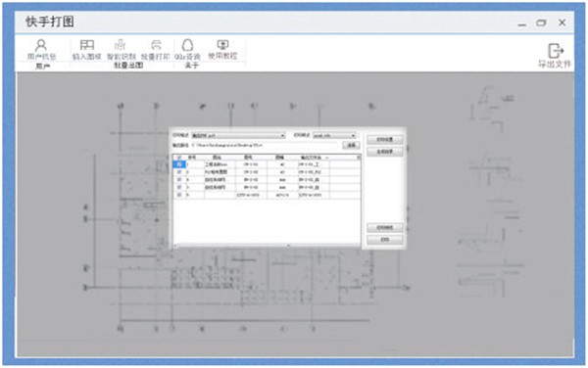The width and height of the screenshot is (588, 368).
Task: Uncheck the first row's checkbox
Action: tap(179, 164)
